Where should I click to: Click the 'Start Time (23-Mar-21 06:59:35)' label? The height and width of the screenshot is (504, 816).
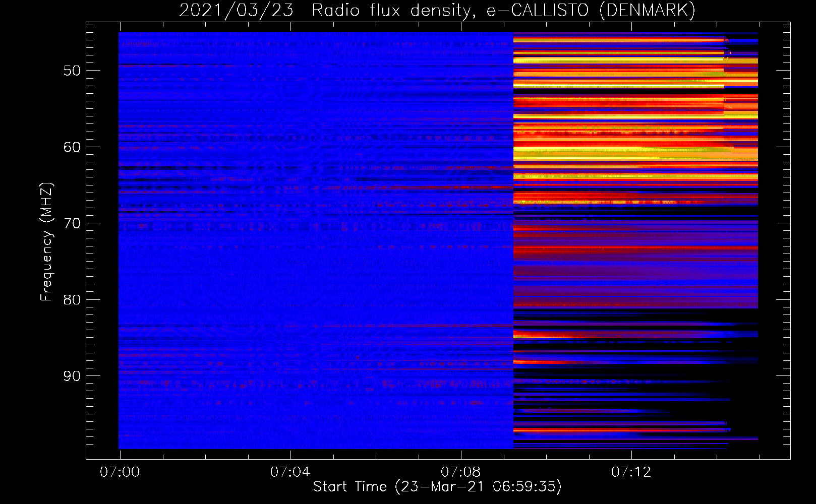437,487
